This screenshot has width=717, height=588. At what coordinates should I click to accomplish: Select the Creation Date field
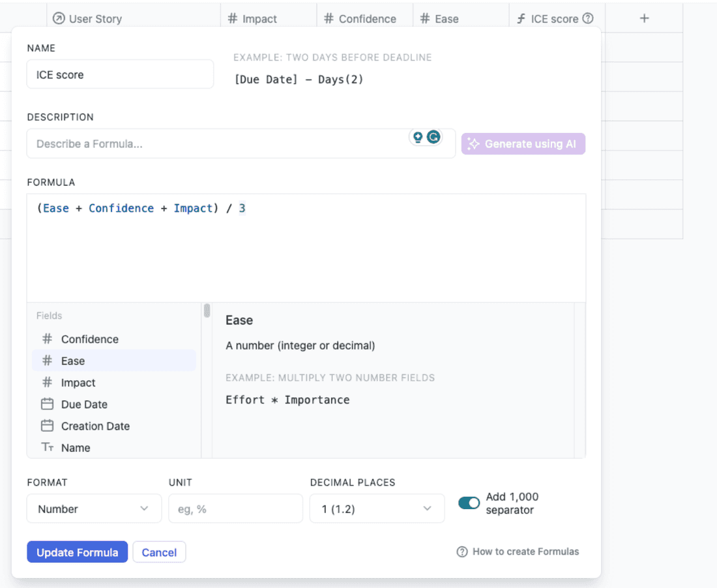tap(95, 426)
